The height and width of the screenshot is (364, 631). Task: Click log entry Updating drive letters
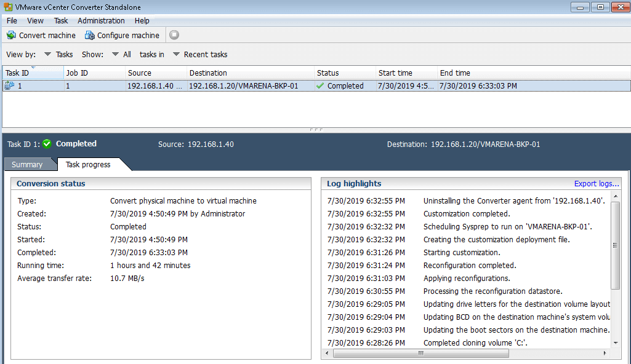pyautogui.click(x=516, y=304)
